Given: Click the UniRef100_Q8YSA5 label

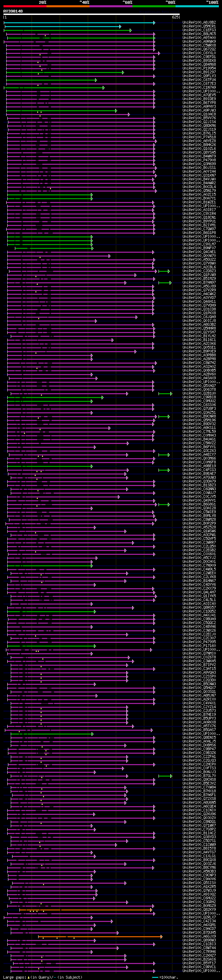Looking at the screenshot, I should coord(199,153).
